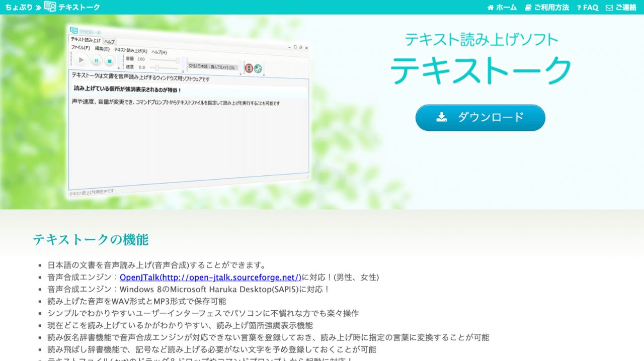Viewport: 644px width, 361px height.
Task: Open the 女性 voice selection dropdown in the preview
Action: [x=213, y=66]
